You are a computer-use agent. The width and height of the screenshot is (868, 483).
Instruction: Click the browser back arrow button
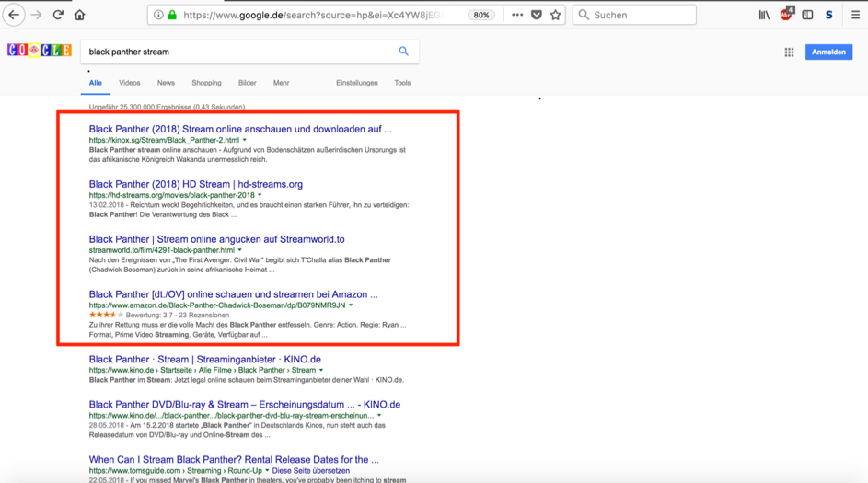(x=14, y=15)
